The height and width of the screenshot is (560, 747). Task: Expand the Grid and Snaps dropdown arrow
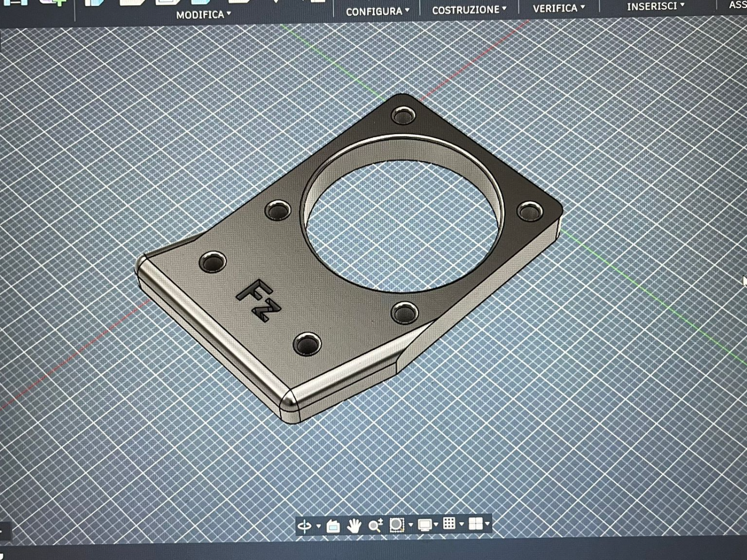(462, 525)
